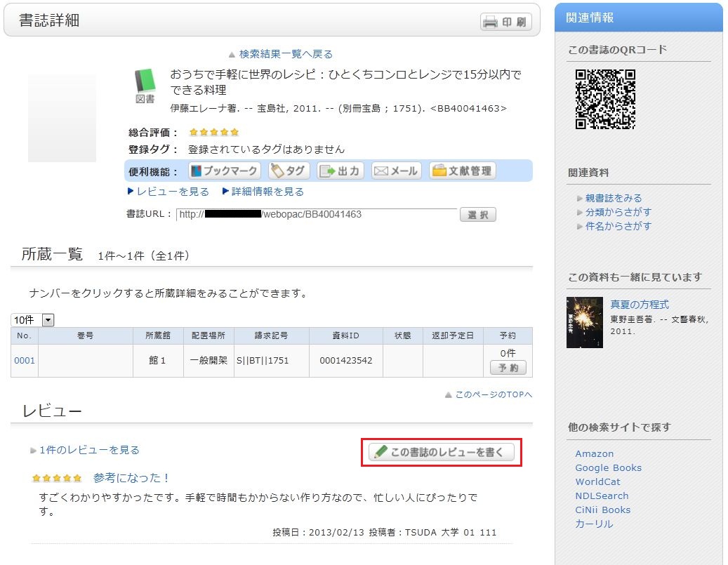This screenshot has height=565, width=728.
Task: Open the Amazon search link
Action: [594, 454]
